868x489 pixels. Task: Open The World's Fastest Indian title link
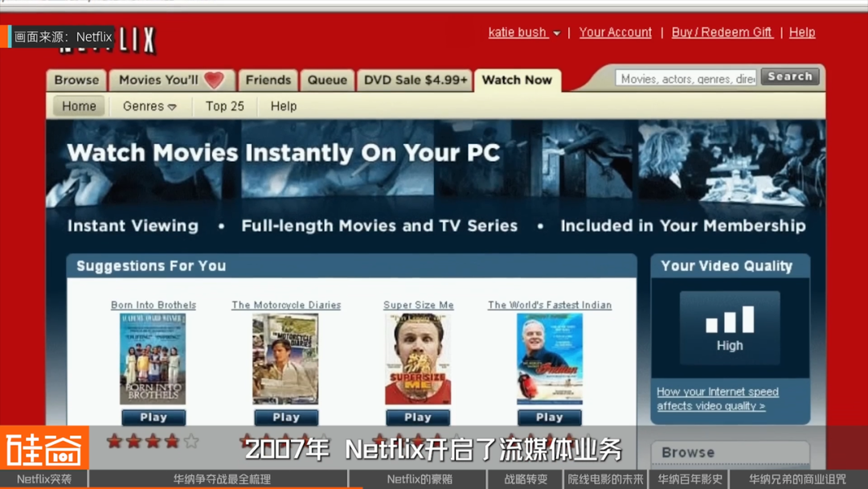point(550,305)
